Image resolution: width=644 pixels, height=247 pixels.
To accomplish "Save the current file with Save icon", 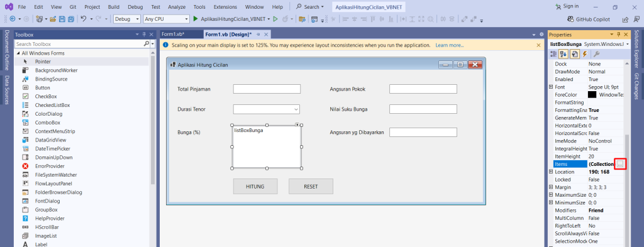I will pyautogui.click(x=62, y=19).
